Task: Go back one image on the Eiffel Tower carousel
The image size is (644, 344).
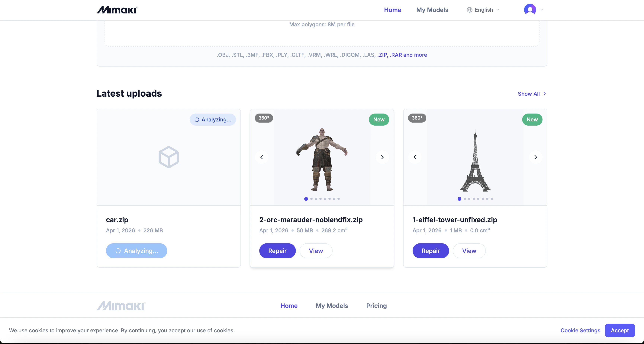Action: [x=415, y=157]
